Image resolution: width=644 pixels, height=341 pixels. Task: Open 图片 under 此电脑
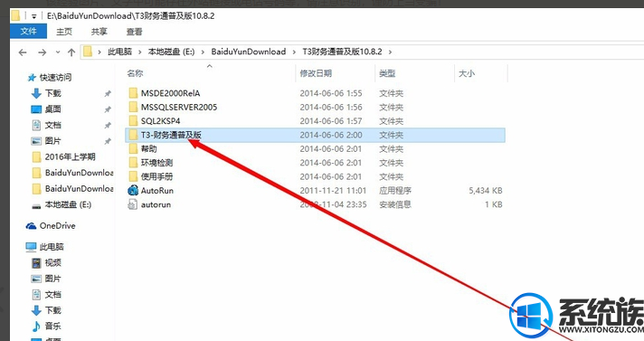[x=53, y=279]
